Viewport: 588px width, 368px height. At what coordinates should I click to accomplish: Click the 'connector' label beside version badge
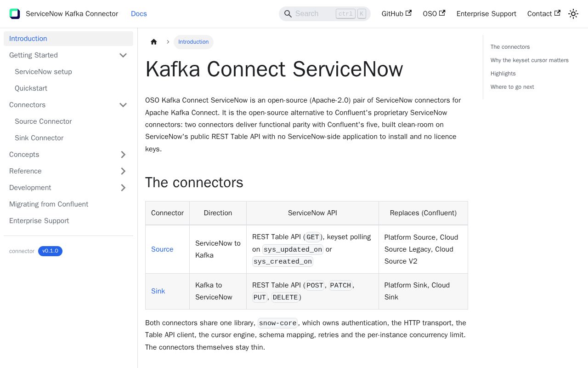tap(22, 251)
